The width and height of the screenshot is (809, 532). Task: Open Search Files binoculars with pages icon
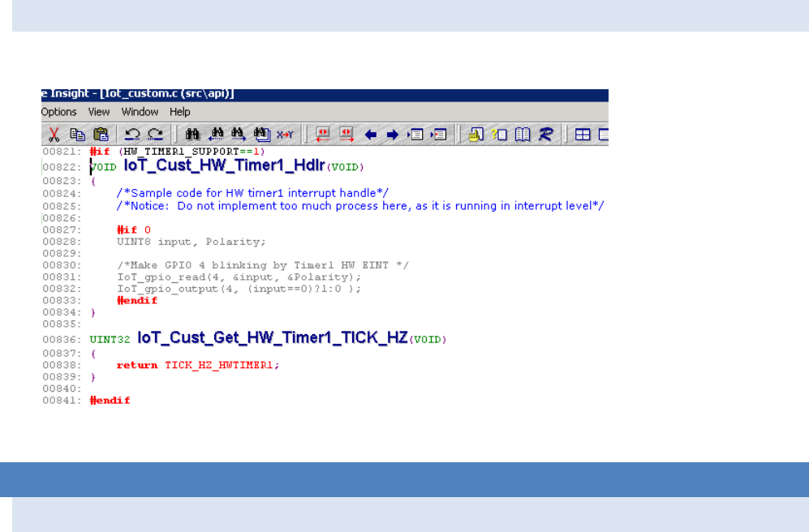(261, 135)
